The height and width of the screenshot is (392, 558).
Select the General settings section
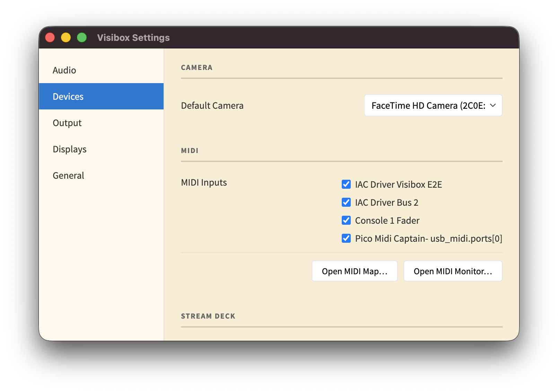(68, 175)
